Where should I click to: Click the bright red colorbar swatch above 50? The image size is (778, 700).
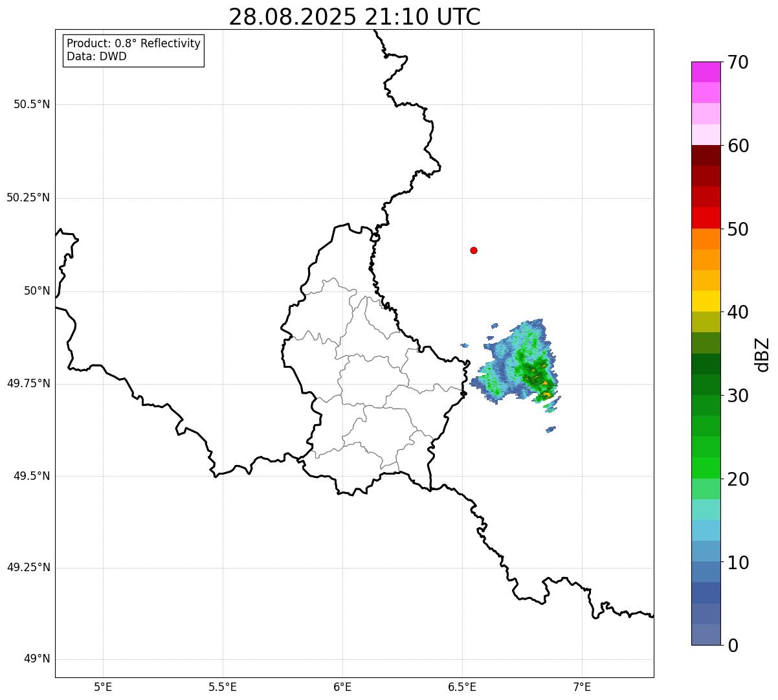706,218
